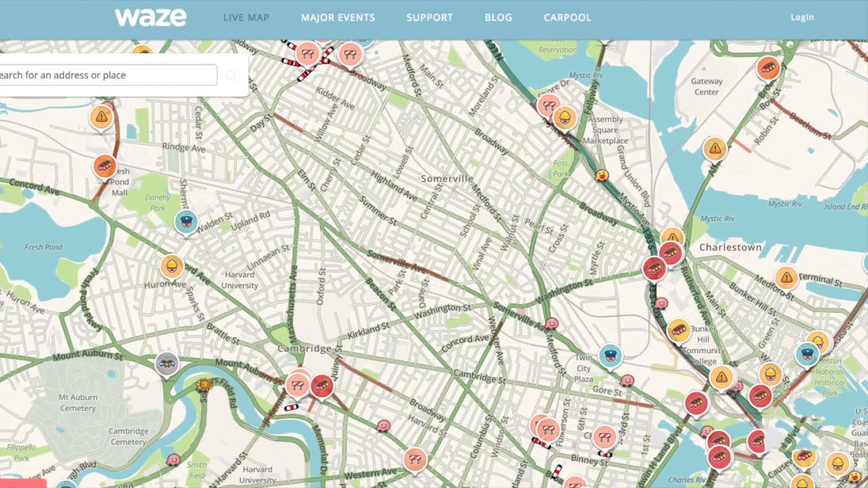Open the road closure marker above Binney St
This screenshot has height=488, width=868.
[604, 437]
